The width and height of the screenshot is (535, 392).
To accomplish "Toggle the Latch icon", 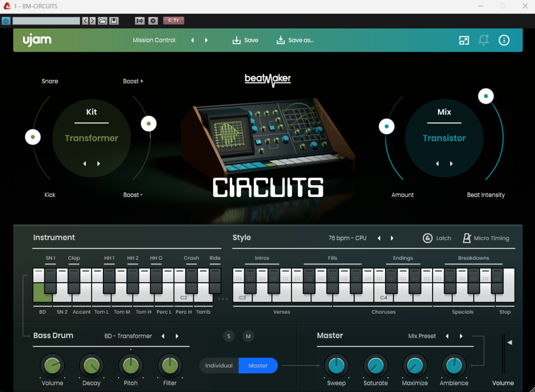I will 427,238.
